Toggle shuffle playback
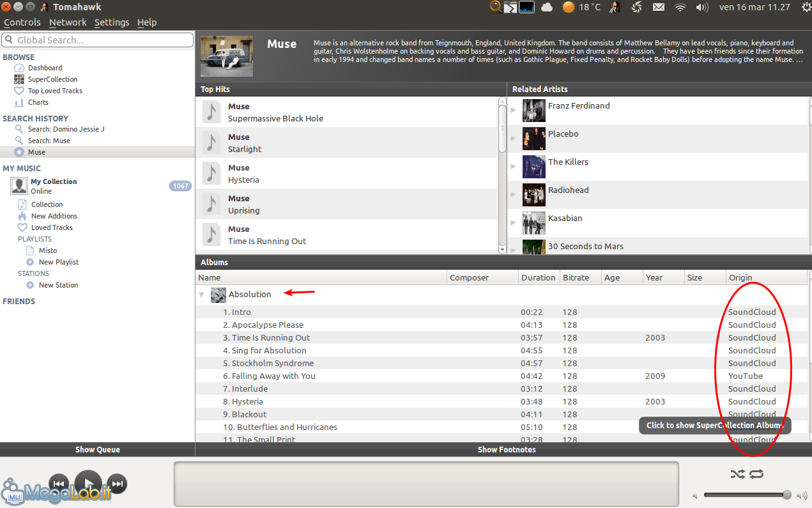The image size is (812, 508). 737,474
